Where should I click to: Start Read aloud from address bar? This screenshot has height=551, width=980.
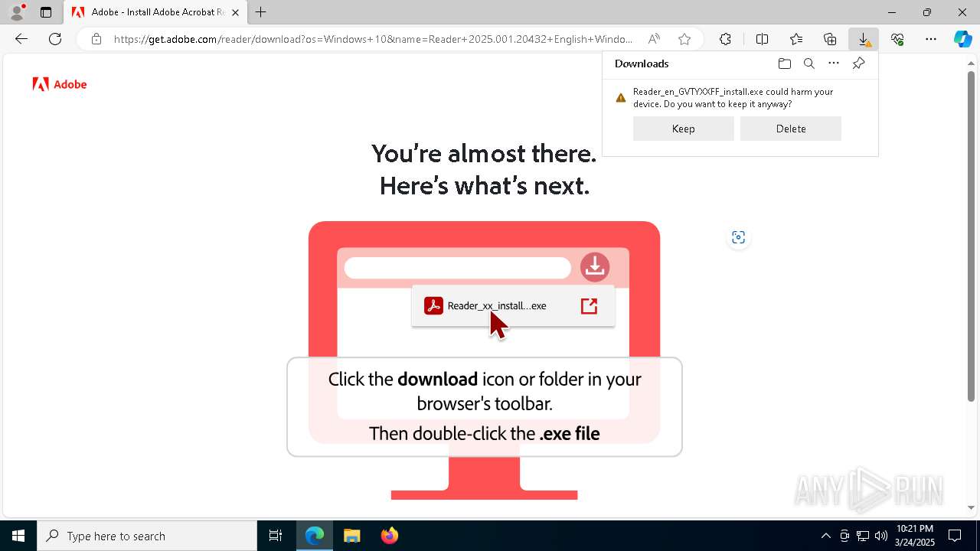coord(654,39)
